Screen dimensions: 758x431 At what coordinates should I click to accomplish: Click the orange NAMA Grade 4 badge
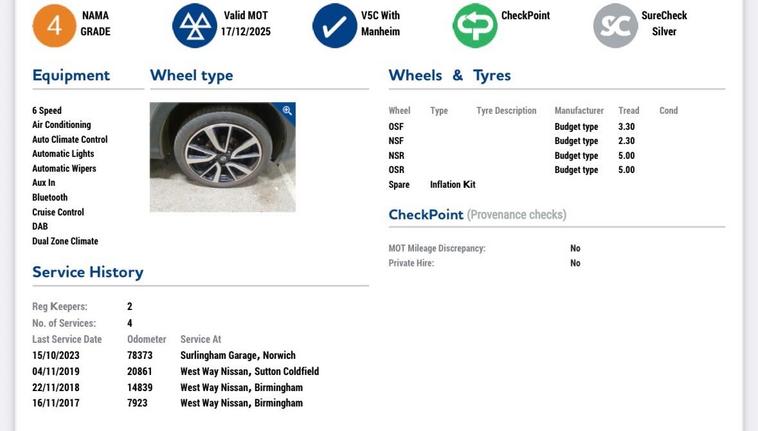pyautogui.click(x=54, y=25)
